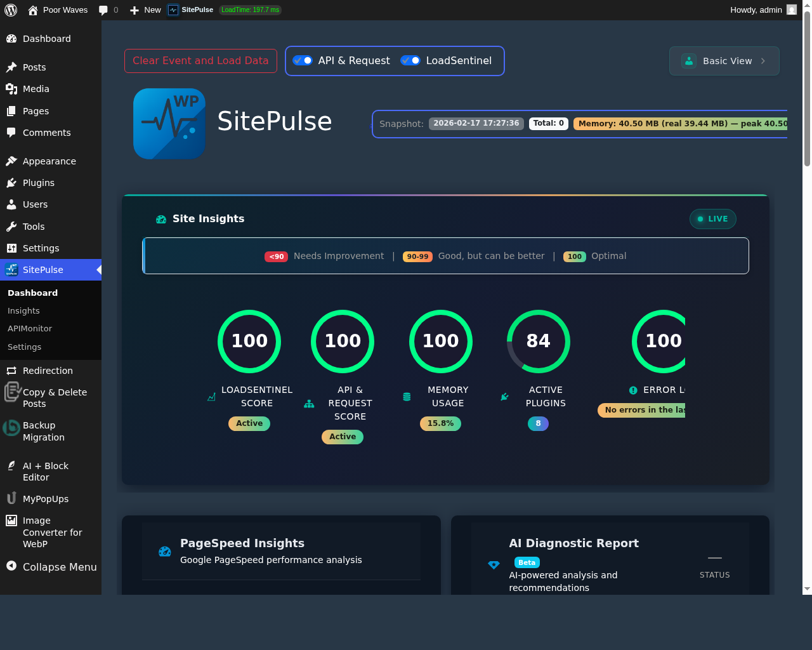Screen dimensions: 812x650
Task: Select the SitePulse plugin icon in the sidebar
Action: (x=11, y=269)
